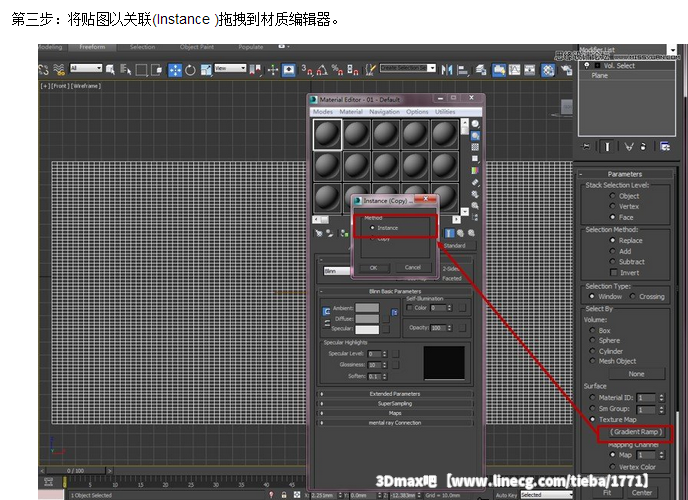688x500 pixels.
Task: Toggle Backlight icon in Material Editor
Action: pos(475,136)
